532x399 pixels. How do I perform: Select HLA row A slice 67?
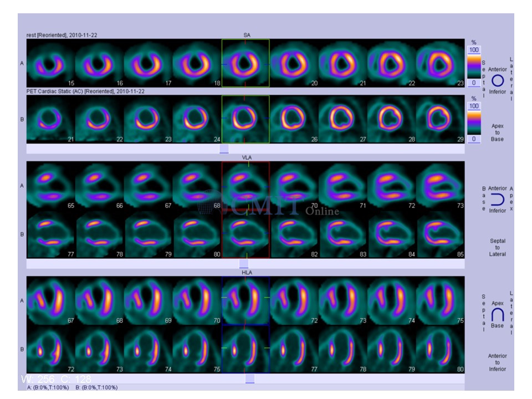tap(50, 300)
